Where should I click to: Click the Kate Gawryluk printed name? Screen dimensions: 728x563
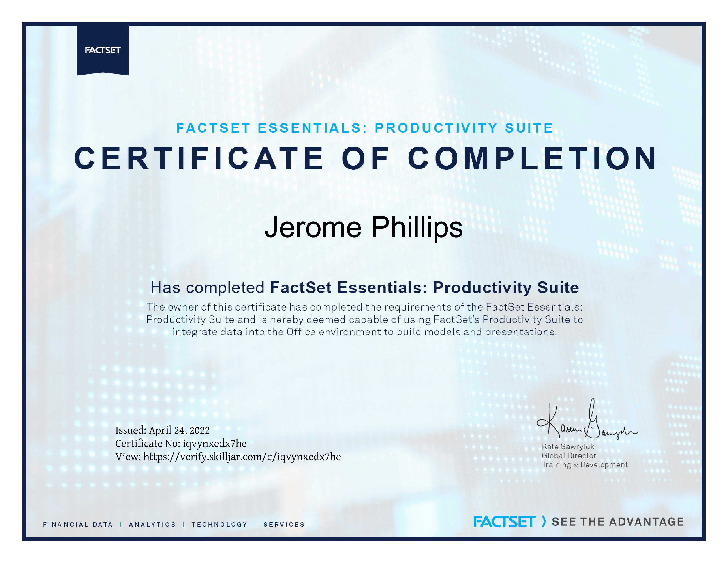[x=568, y=447]
